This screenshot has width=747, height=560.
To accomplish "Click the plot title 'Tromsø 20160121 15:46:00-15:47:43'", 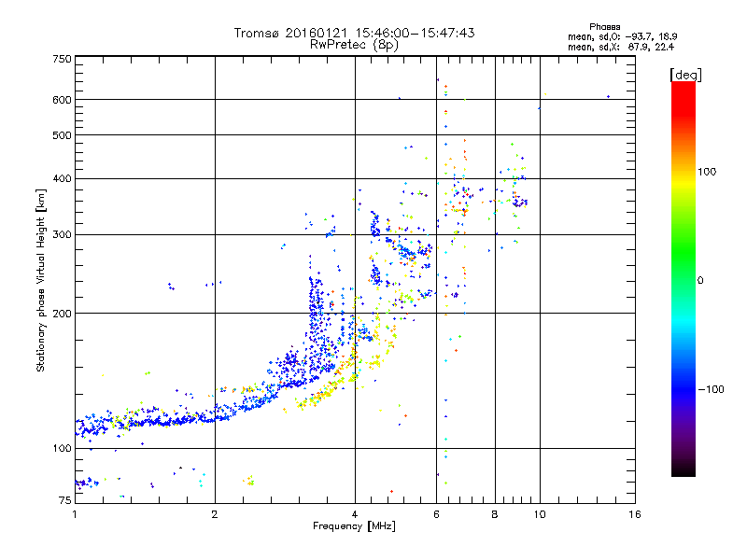I will (x=354, y=33).
